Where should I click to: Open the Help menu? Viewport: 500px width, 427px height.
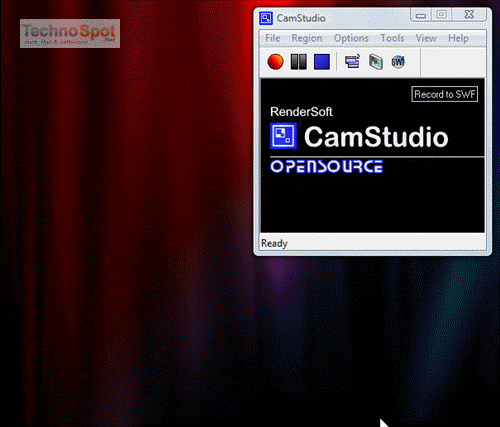point(458,38)
